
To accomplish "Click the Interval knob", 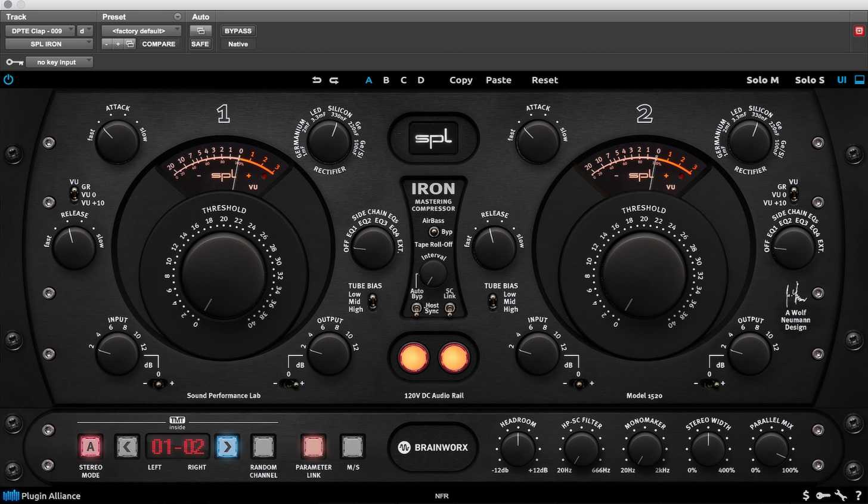I will 433,274.
